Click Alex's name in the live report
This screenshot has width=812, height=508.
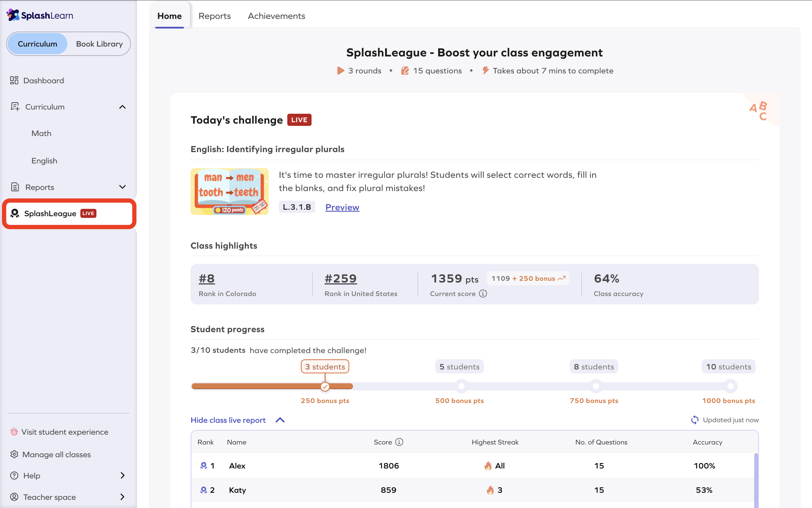click(x=237, y=466)
